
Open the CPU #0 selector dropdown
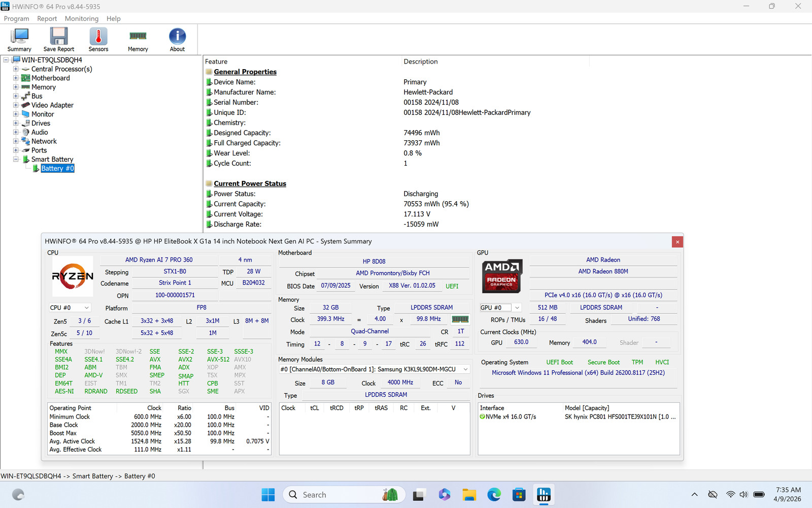(71, 308)
